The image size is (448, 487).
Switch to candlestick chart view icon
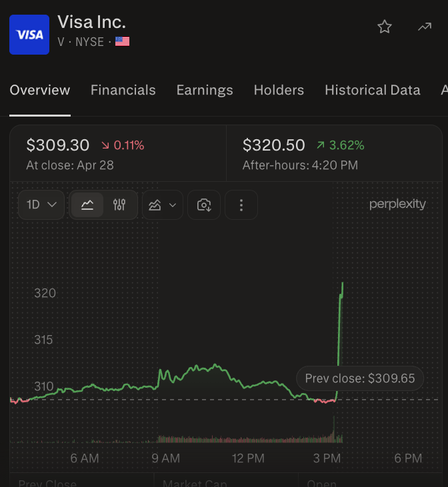(119, 205)
